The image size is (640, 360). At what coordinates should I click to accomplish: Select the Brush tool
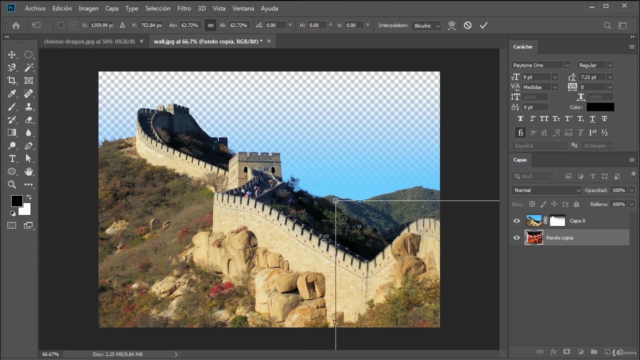click(x=12, y=107)
